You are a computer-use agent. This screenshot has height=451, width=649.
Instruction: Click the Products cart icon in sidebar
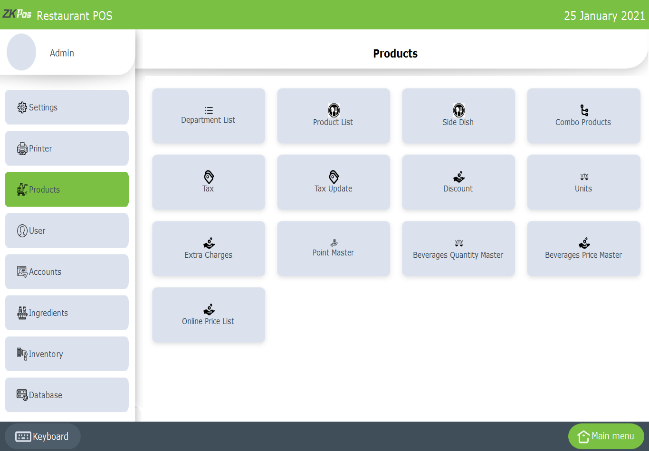(x=22, y=190)
